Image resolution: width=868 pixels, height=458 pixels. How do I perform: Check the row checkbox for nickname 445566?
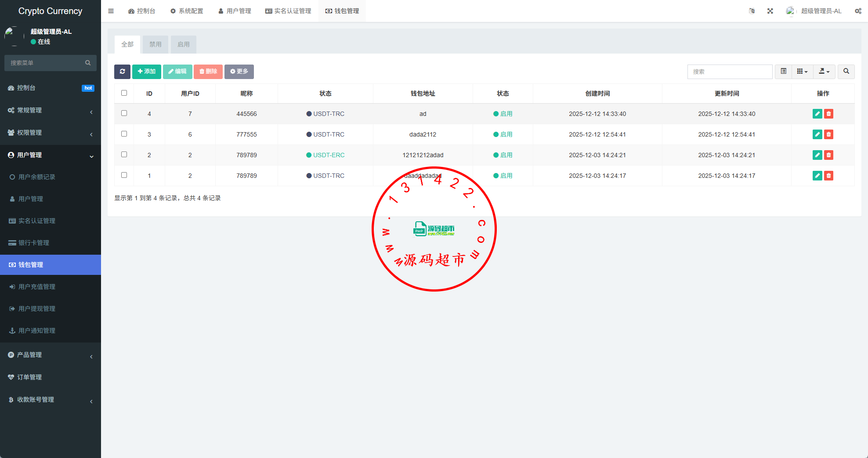click(124, 113)
